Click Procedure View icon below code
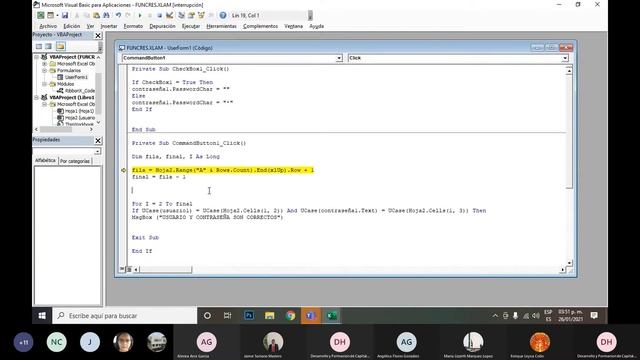Viewport: 640px width, 360px height. 122,269
